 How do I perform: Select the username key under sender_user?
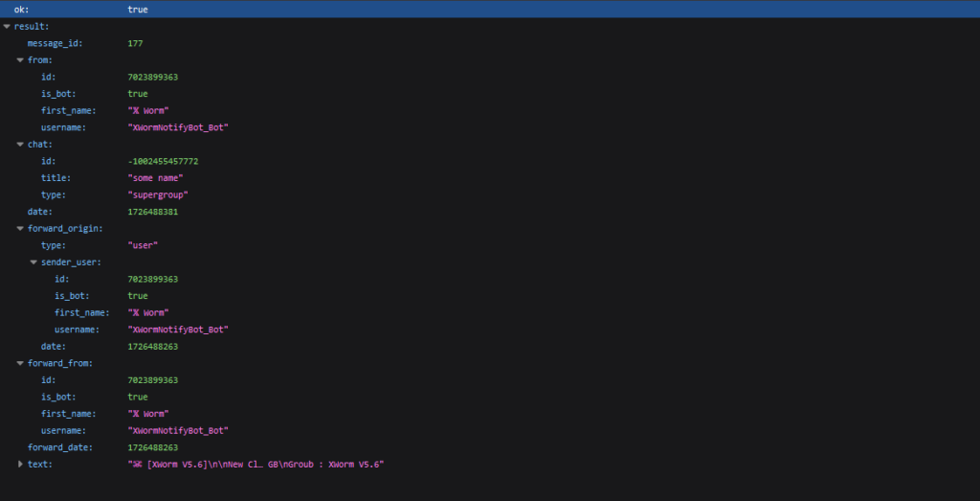point(77,330)
